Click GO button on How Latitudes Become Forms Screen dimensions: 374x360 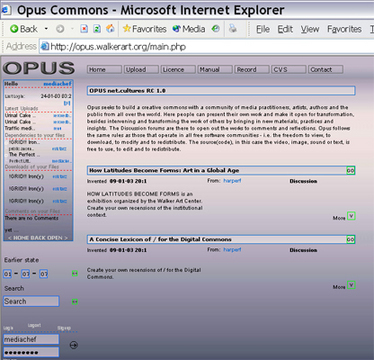click(x=350, y=171)
